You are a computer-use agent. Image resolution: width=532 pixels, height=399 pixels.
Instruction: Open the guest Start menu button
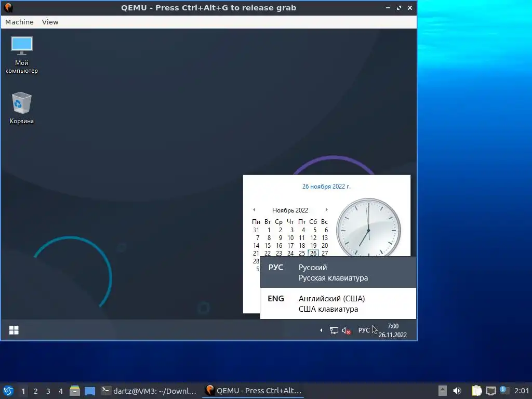click(x=14, y=330)
